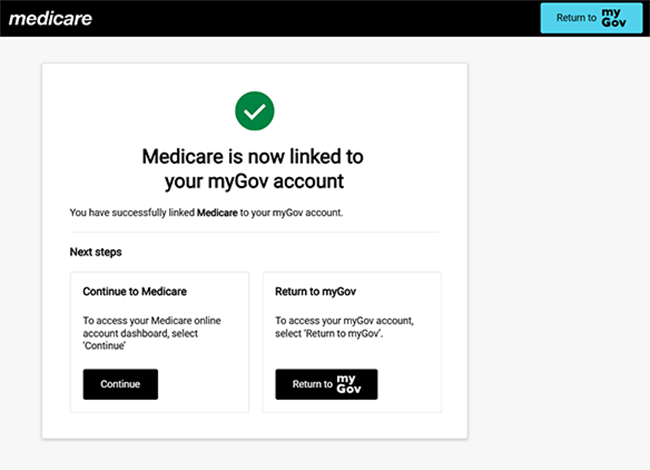Click the green success checkmark icon

pos(254,112)
